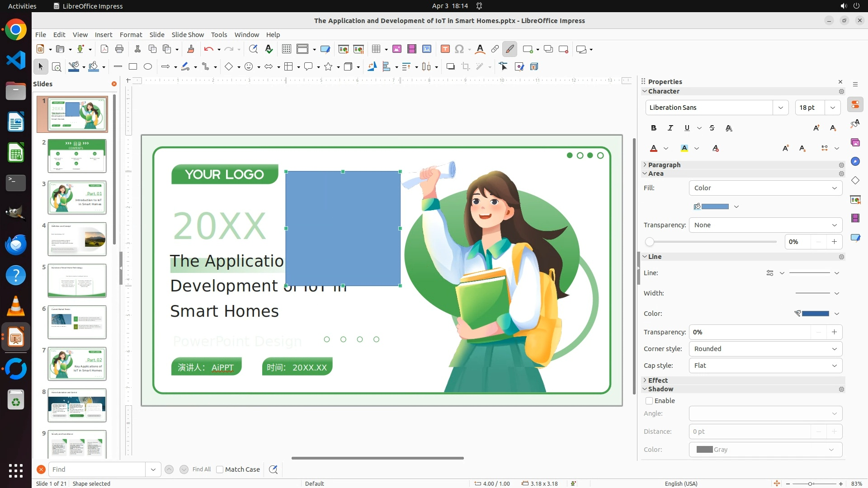Enable the Shadow checkbox
The image size is (868, 488).
tap(649, 401)
